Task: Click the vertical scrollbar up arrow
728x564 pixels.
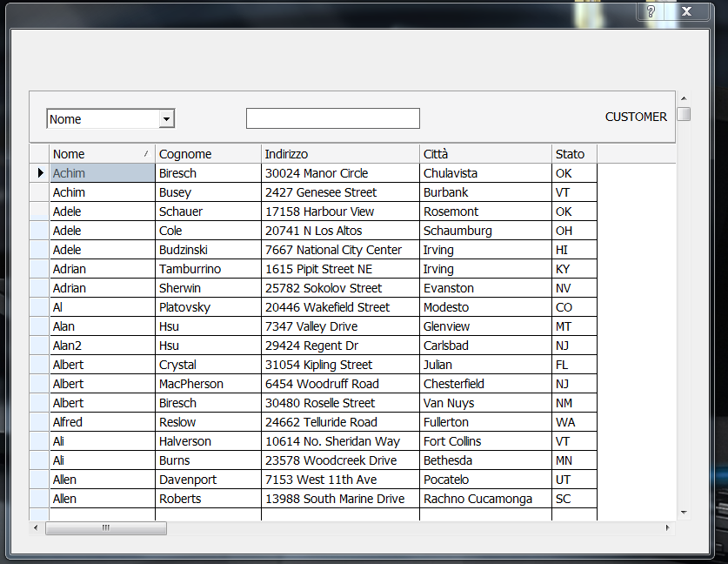Action: tap(684, 98)
